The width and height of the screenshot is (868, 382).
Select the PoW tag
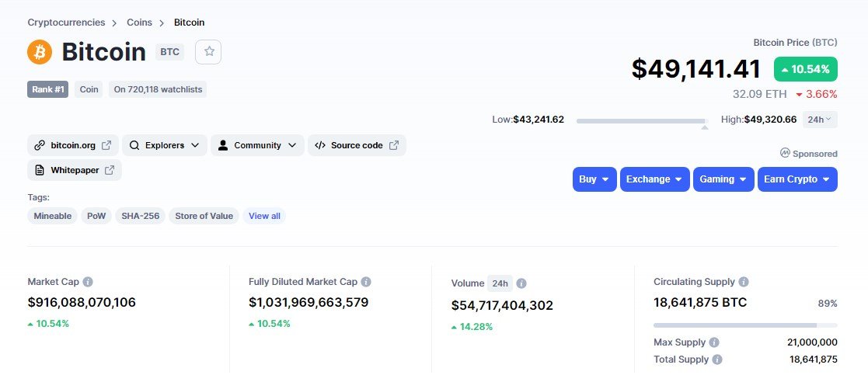[x=96, y=216]
